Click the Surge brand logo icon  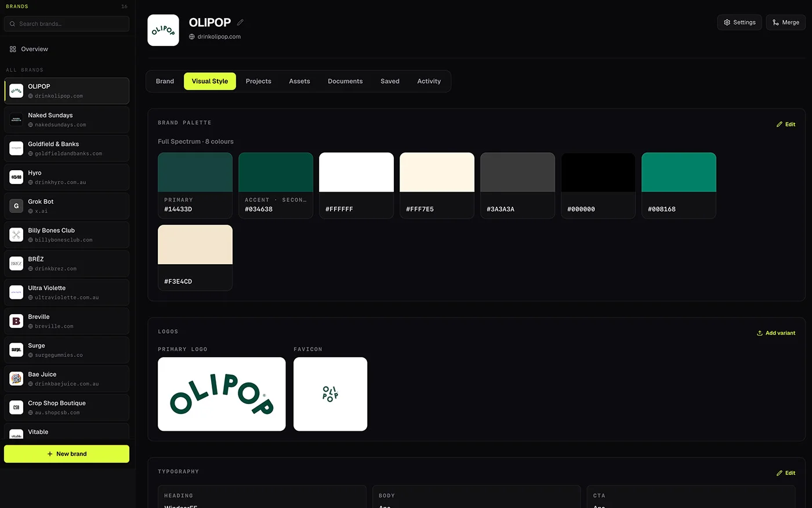(16, 350)
